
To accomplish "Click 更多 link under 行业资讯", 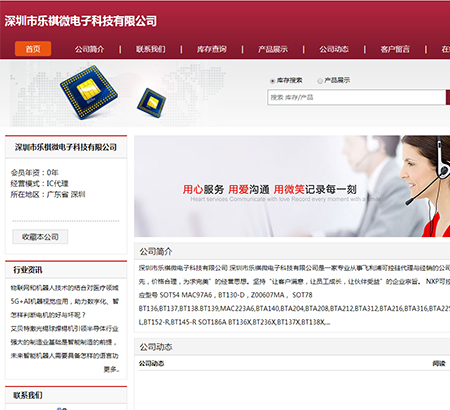I will coord(112,369).
